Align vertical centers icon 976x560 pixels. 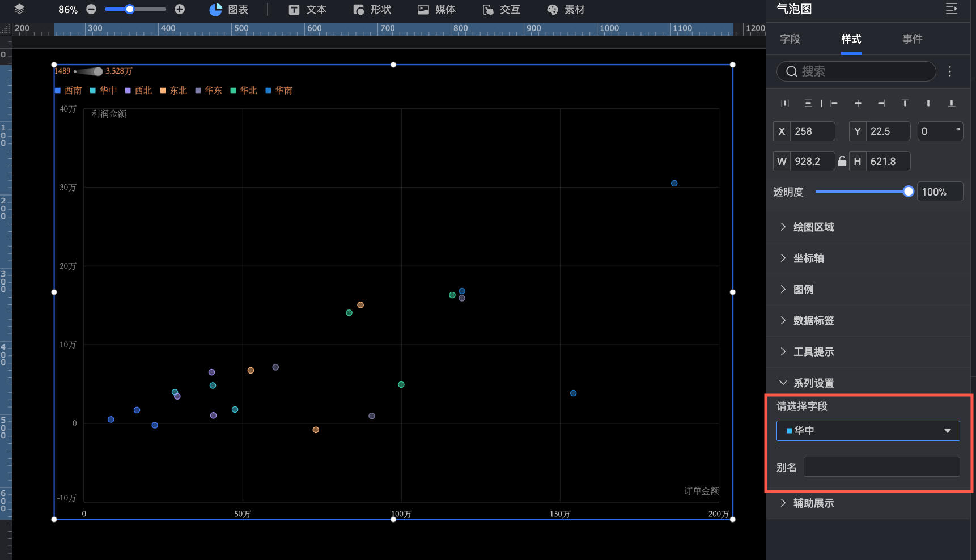click(x=928, y=103)
